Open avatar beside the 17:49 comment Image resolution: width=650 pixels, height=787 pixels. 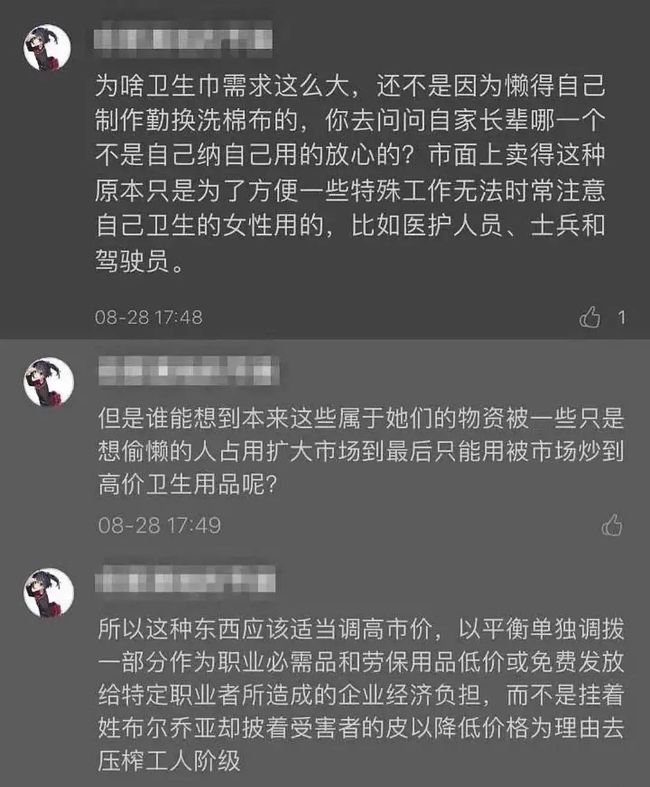(x=49, y=382)
